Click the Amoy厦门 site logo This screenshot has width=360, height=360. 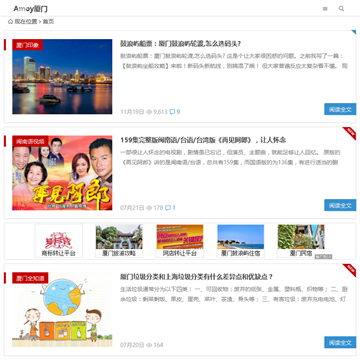[30, 9]
